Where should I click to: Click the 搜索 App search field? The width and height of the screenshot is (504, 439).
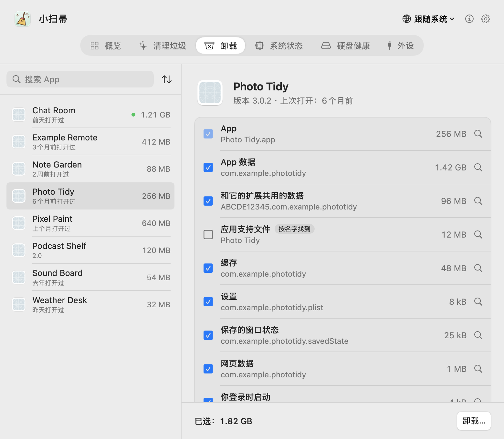80,79
